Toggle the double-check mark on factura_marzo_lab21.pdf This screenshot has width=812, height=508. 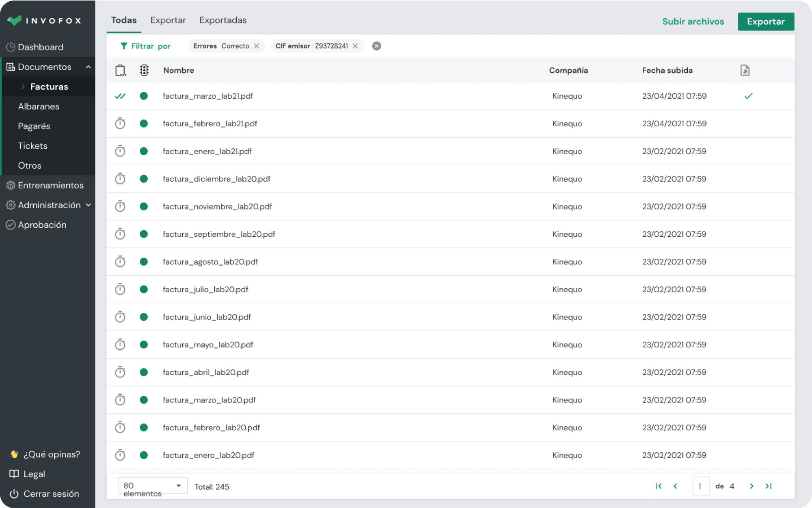[x=120, y=96]
